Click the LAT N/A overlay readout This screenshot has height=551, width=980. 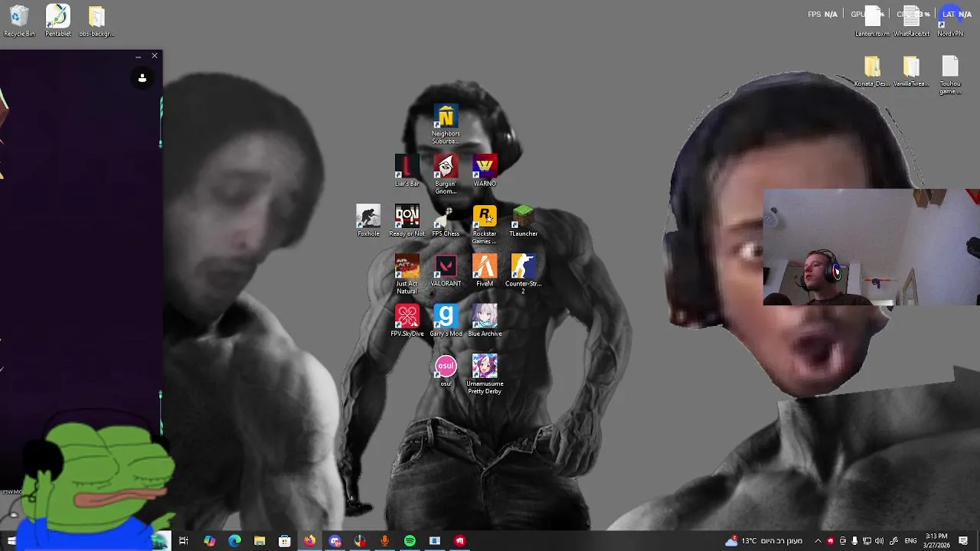click(x=957, y=14)
